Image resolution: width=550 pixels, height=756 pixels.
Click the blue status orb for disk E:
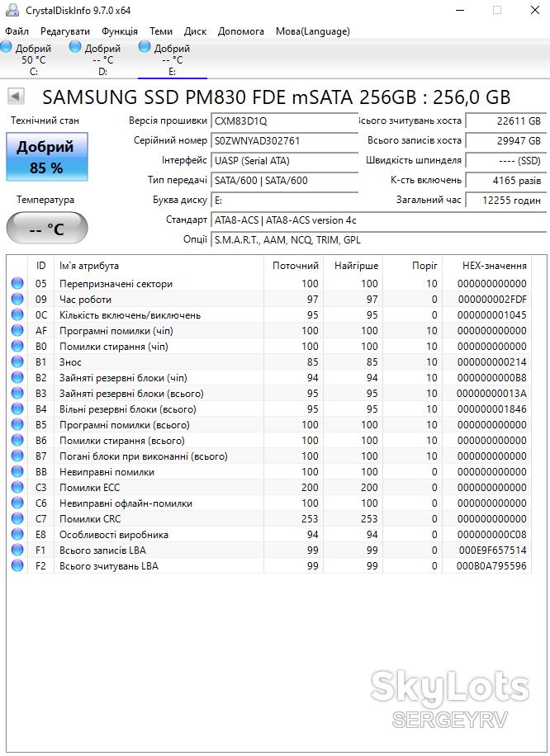pyautogui.click(x=145, y=46)
